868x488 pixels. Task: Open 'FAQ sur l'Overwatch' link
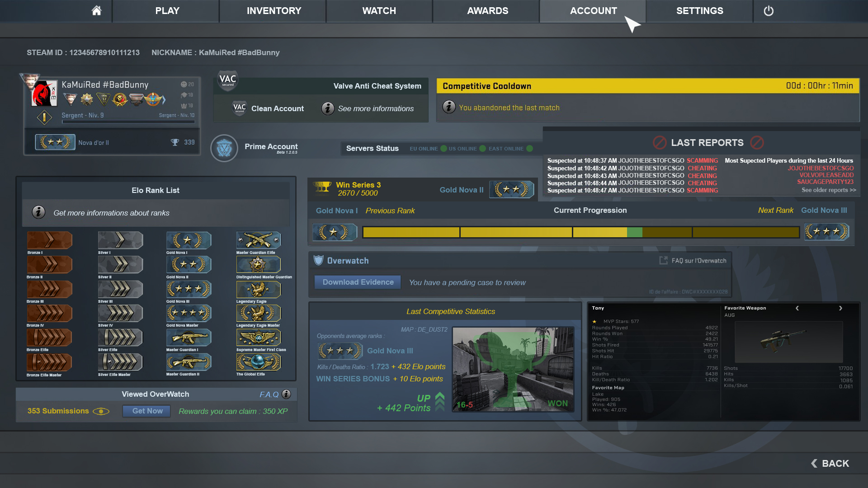click(699, 261)
